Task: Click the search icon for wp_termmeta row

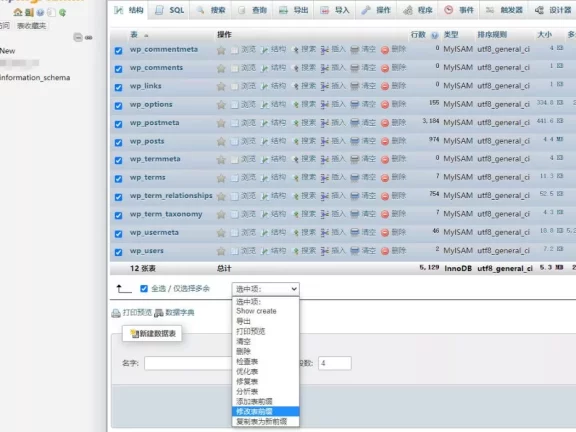Action: click(295, 160)
